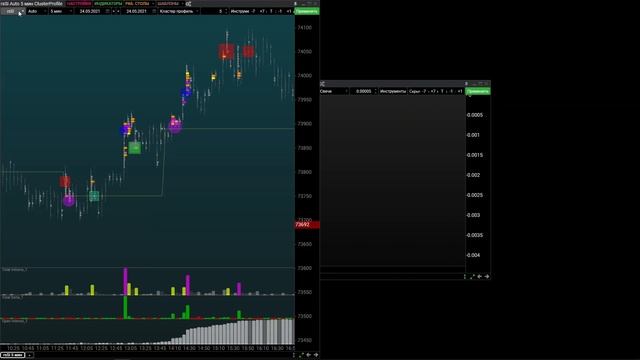Click the 14:30 label on time axis
The height and width of the screenshot is (360, 640).
189,348
